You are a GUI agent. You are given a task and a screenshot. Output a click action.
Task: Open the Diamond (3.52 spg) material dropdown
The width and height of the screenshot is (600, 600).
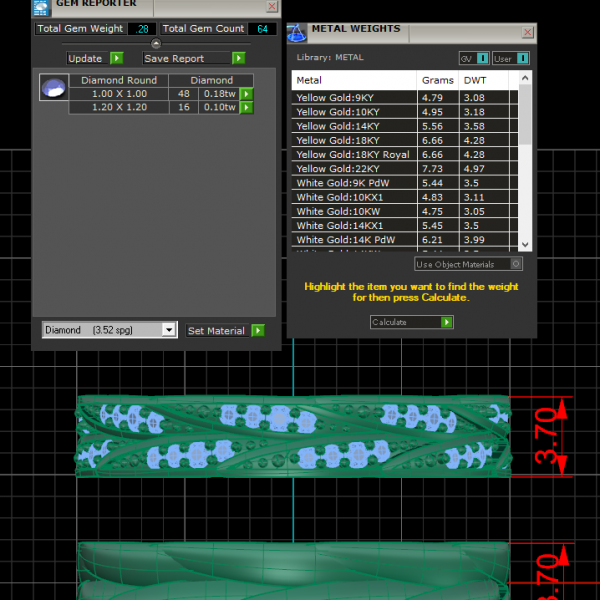coord(168,330)
